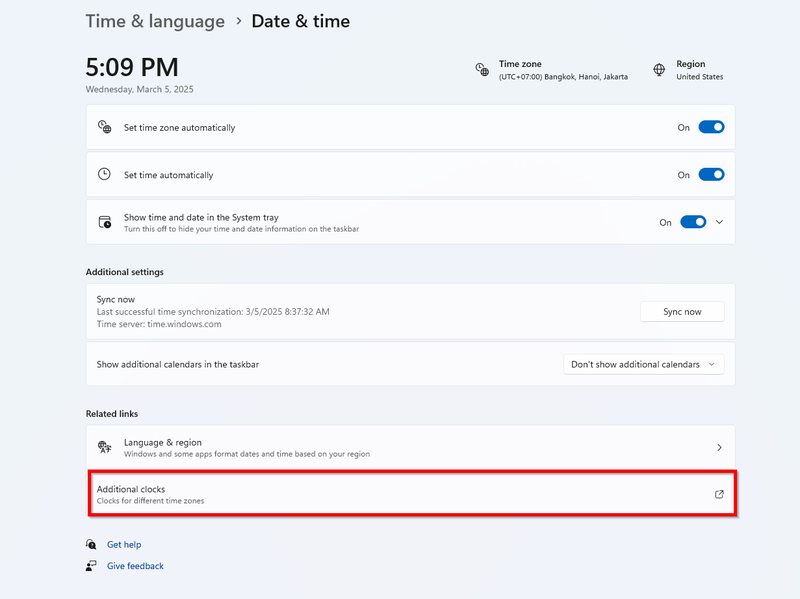Toggle Show time and date in System tray

[693, 222]
